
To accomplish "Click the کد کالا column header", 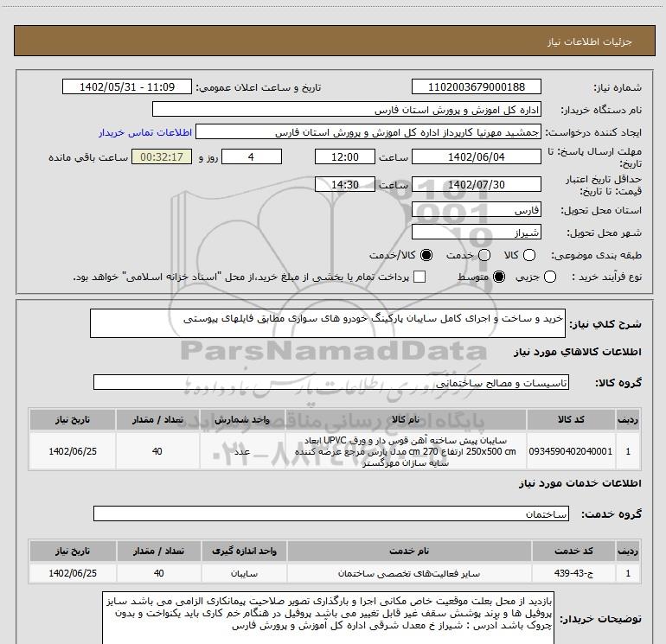I will 571,420.
